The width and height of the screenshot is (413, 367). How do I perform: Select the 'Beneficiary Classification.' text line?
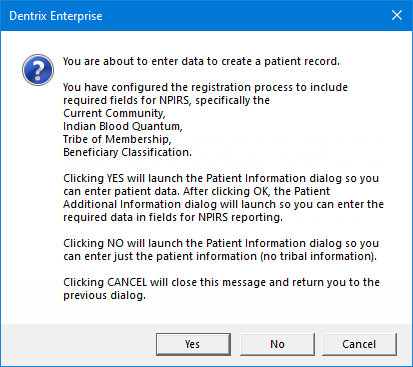point(127,152)
